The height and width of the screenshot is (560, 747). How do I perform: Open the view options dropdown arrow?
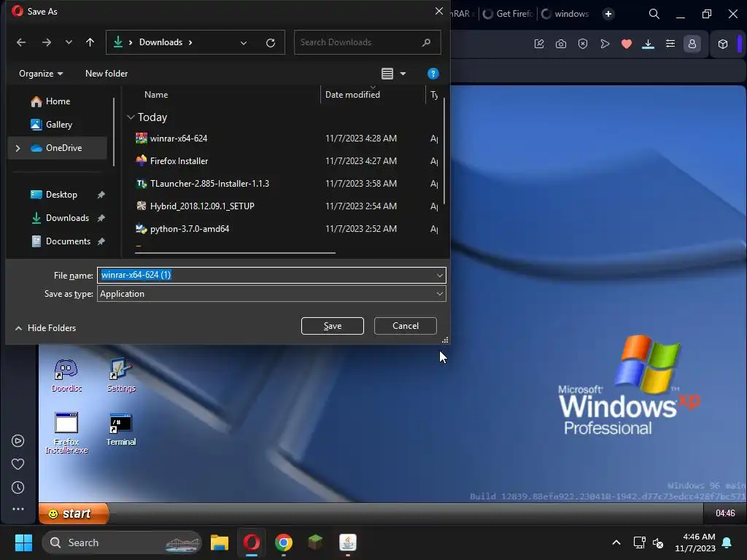[403, 74]
